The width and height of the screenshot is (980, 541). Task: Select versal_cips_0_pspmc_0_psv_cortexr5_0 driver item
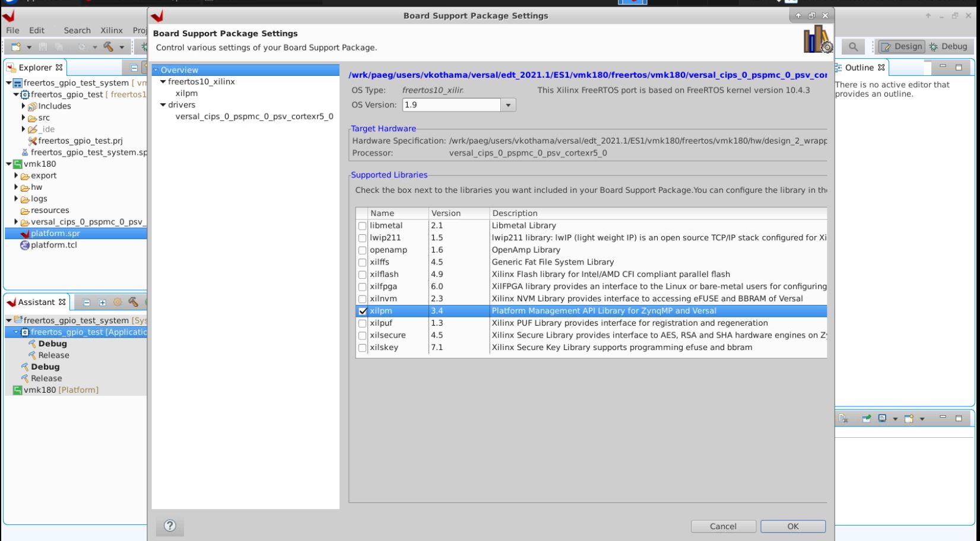pos(254,116)
